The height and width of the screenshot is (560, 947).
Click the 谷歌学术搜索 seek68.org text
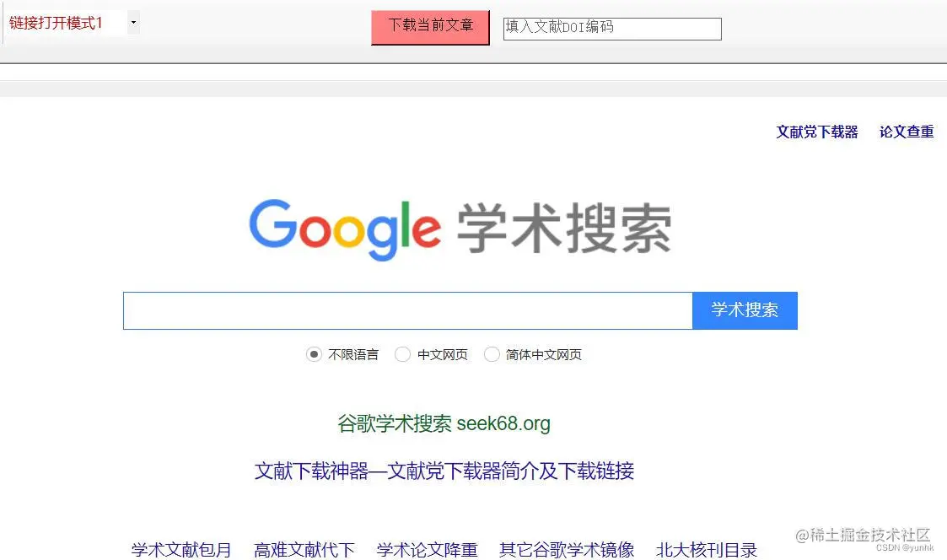coord(444,423)
